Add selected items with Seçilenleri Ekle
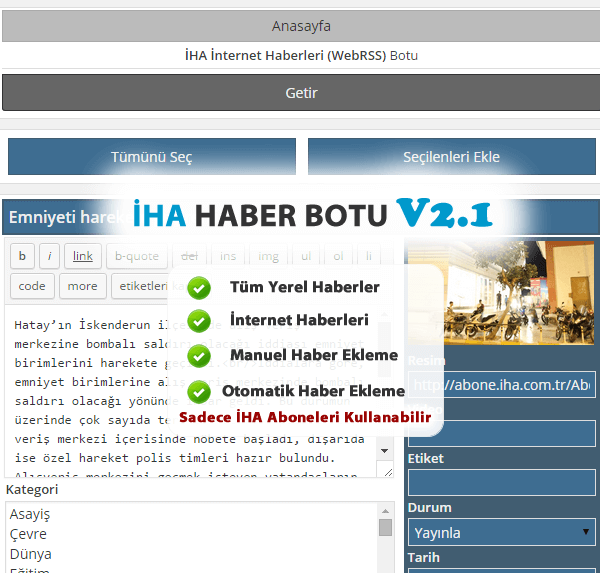This screenshot has height=576, width=600. click(x=452, y=157)
